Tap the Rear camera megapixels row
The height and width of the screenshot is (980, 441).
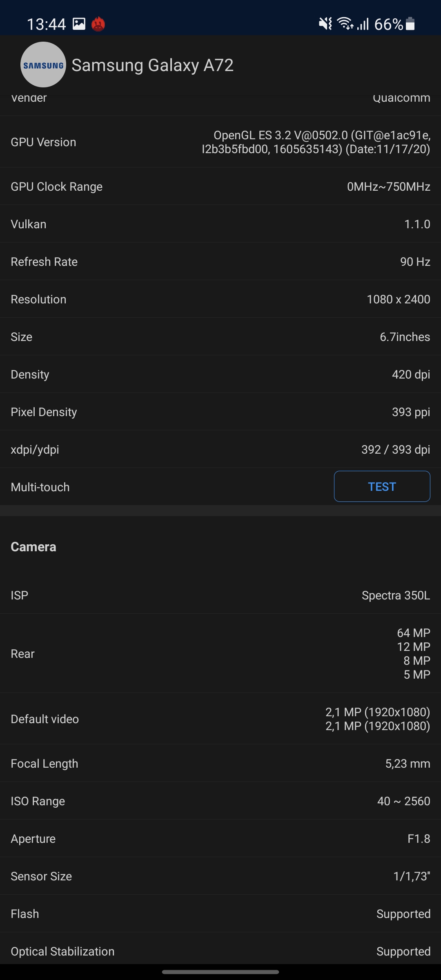click(x=220, y=654)
